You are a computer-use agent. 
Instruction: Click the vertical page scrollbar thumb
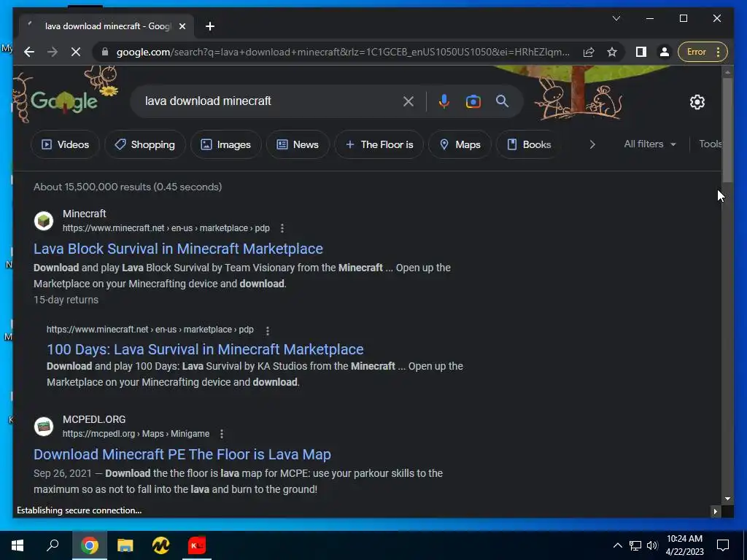point(727,130)
